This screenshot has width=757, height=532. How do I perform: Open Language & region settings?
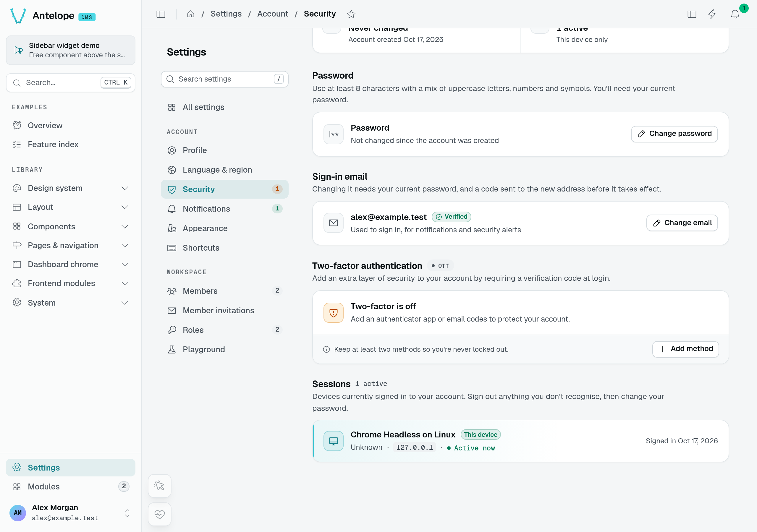pyautogui.click(x=224, y=170)
